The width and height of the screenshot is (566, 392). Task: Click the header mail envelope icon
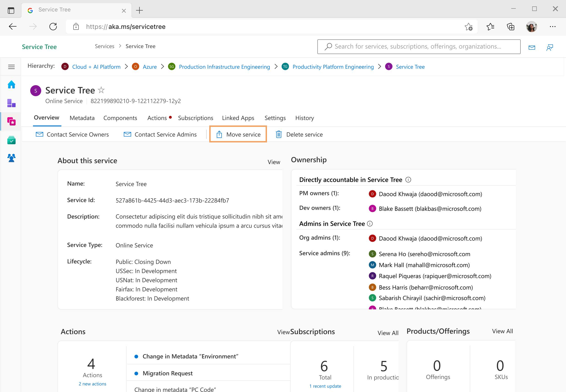[532, 47]
